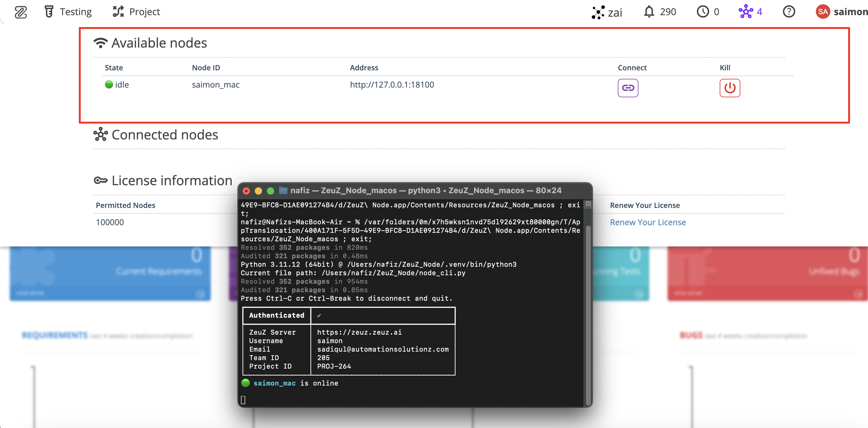Click the Renew Your License column header
This screenshot has width=868, height=428.
tap(644, 205)
